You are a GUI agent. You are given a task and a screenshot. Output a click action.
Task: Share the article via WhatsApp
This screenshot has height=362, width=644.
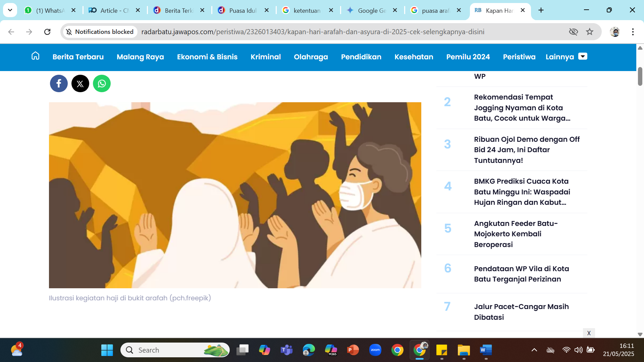102,83
